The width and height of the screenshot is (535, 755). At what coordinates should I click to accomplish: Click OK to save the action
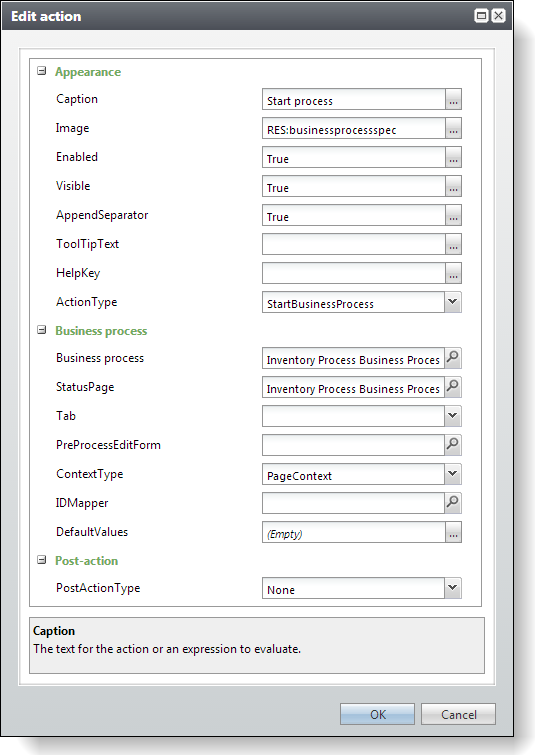pos(377,714)
